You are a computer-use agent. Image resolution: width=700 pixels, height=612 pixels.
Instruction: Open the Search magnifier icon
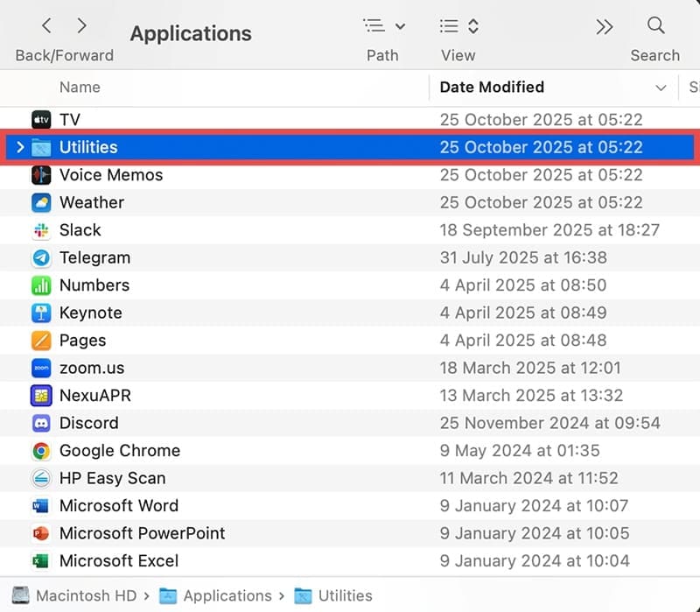coord(655,25)
